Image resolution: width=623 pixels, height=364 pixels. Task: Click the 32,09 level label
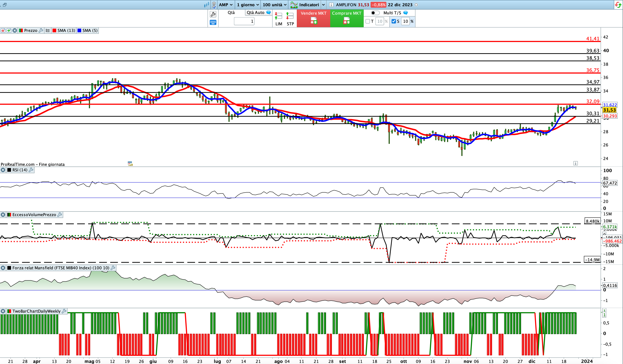(x=593, y=101)
